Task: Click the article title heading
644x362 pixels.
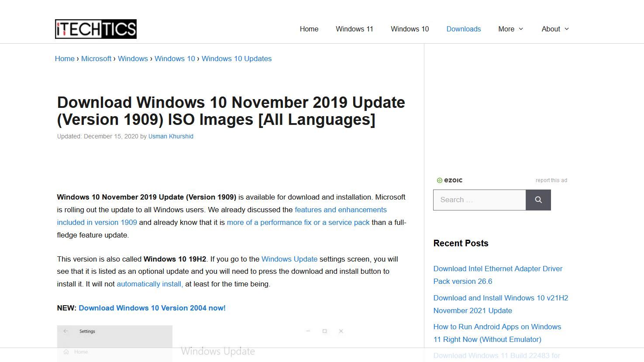Action: pyautogui.click(x=231, y=111)
